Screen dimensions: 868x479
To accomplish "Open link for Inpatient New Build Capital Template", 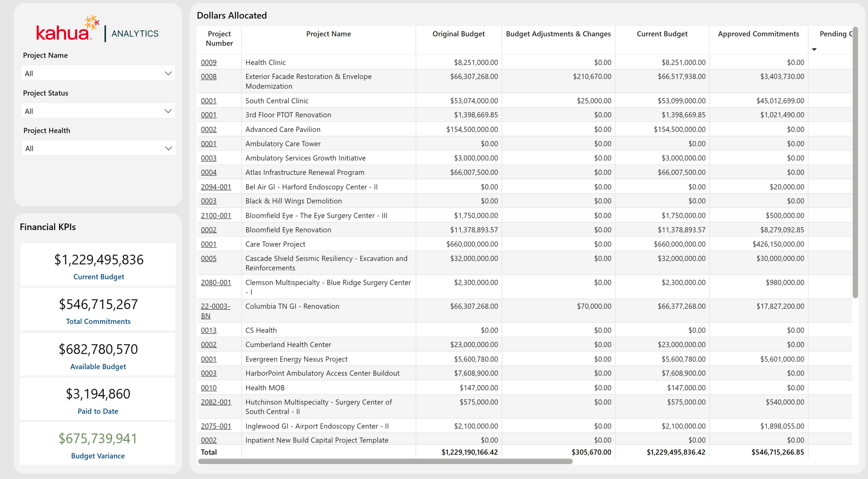I will [x=209, y=440].
